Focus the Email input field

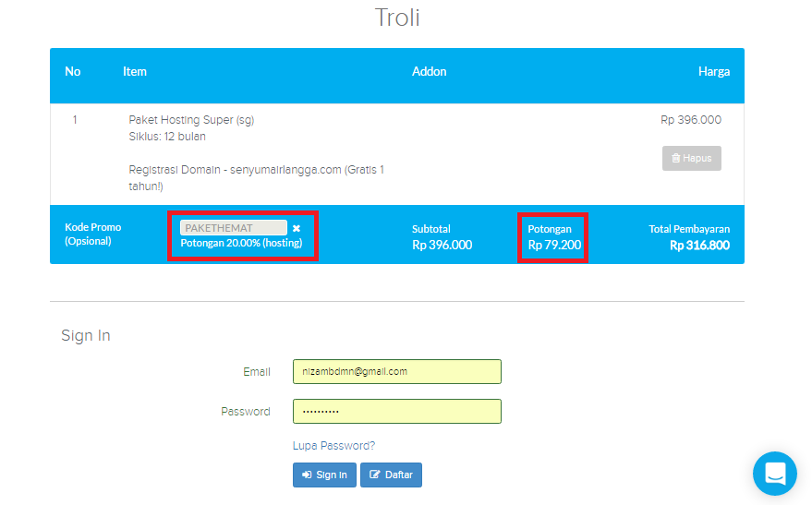397,371
